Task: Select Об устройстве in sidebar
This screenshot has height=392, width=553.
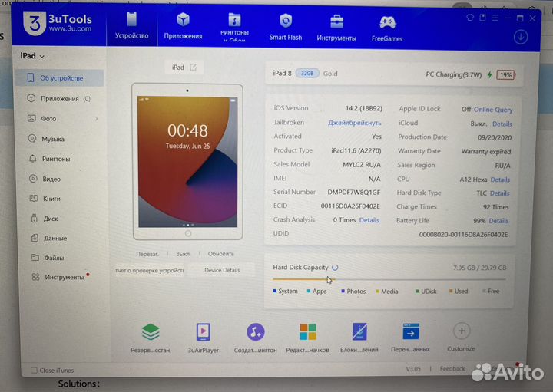Action: tap(60, 77)
